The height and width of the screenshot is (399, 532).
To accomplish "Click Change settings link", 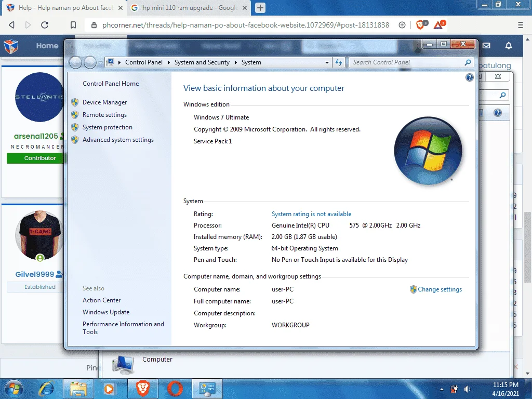I will (x=440, y=289).
